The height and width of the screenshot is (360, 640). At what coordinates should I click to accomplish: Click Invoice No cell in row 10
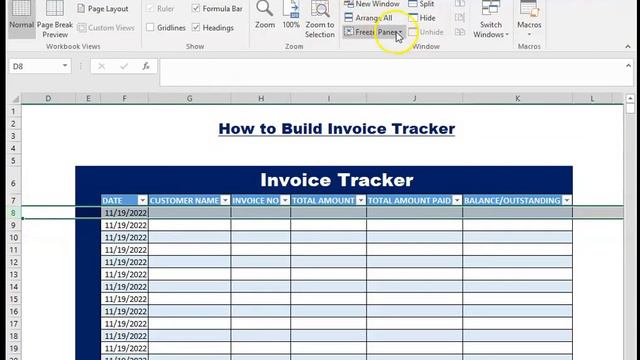pyautogui.click(x=261, y=238)
